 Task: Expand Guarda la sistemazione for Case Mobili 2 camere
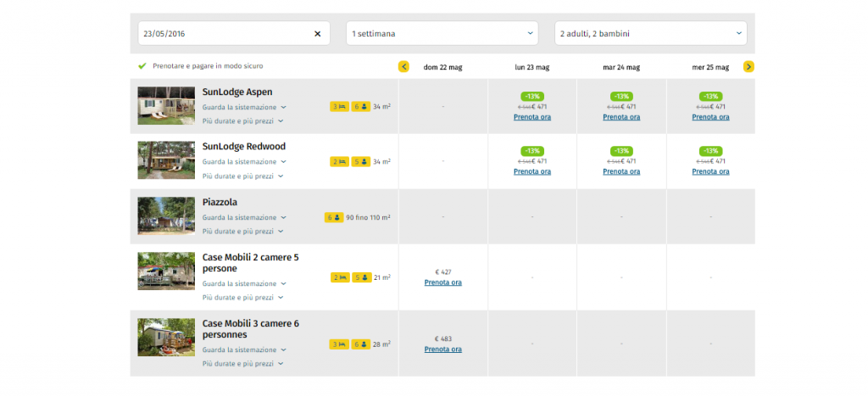[x=244, y=283]
